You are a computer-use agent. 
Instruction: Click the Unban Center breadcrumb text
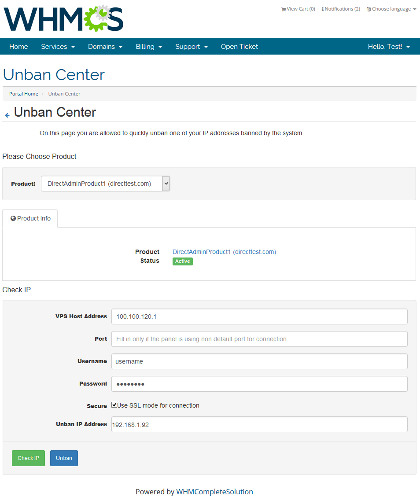64,94
